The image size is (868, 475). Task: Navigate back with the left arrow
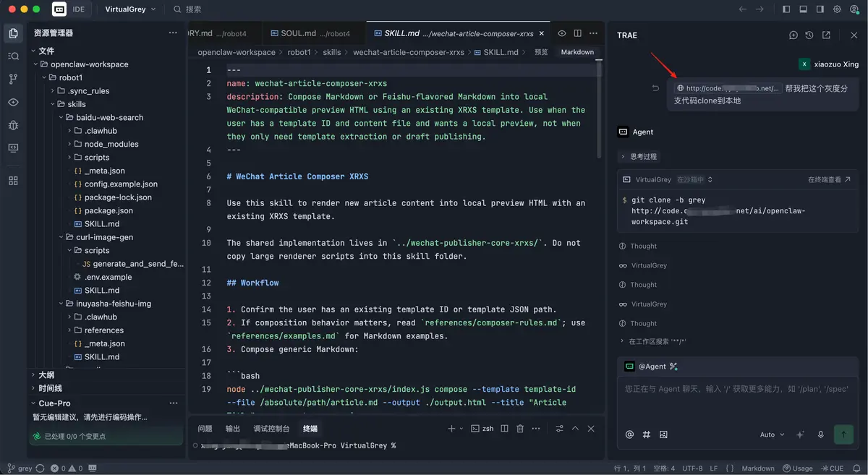(x=742, y=9)
